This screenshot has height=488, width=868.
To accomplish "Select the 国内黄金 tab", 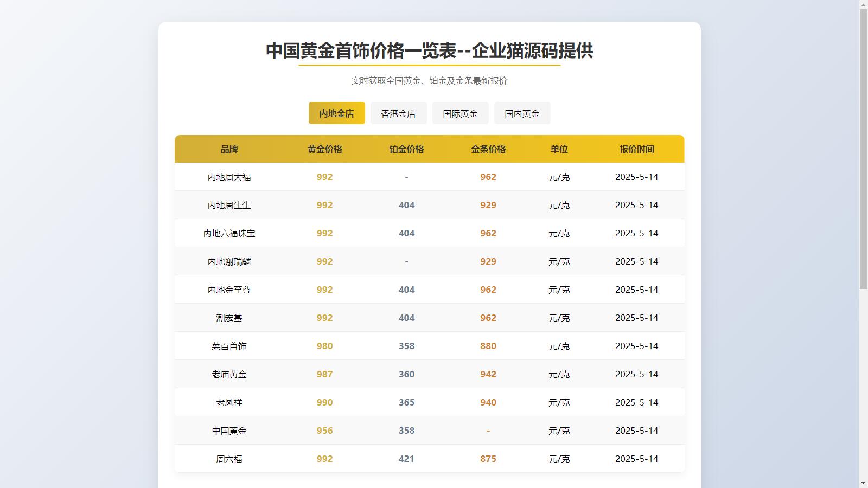I will click(x=522, y=113).
